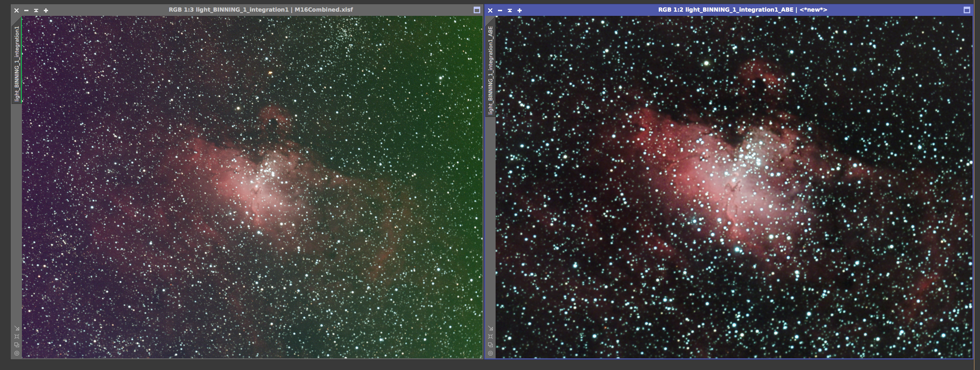Screen dimensions: 980x370
Task: Iconify the M16Combined.xisf window with minus button
Action: point(26,10)
